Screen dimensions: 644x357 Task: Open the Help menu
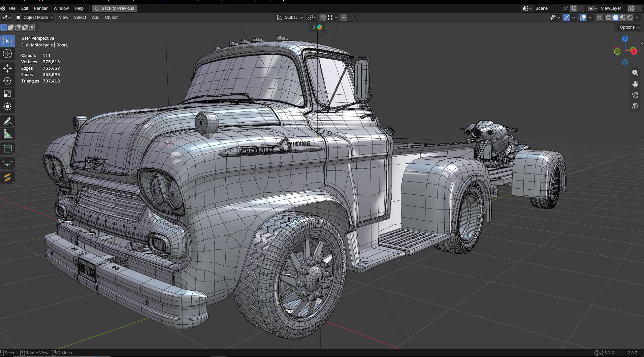point(79,8)
